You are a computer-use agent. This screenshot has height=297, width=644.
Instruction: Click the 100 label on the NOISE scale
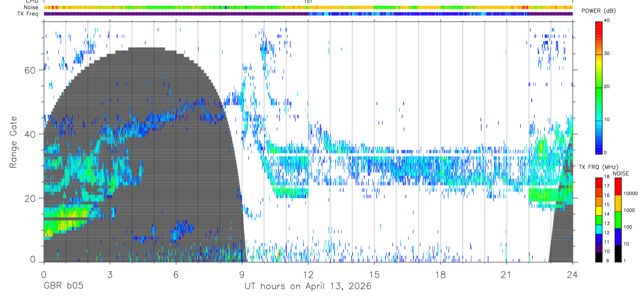[x=629, y=227]
